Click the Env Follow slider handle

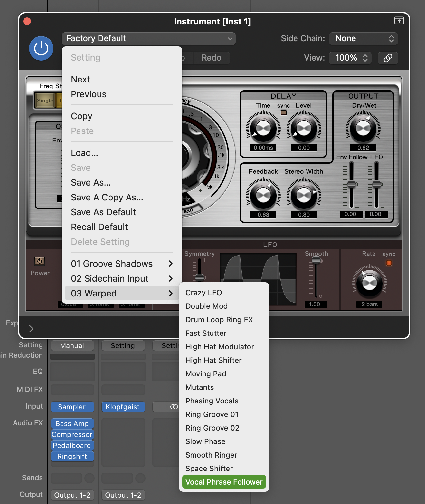(352, 184)
